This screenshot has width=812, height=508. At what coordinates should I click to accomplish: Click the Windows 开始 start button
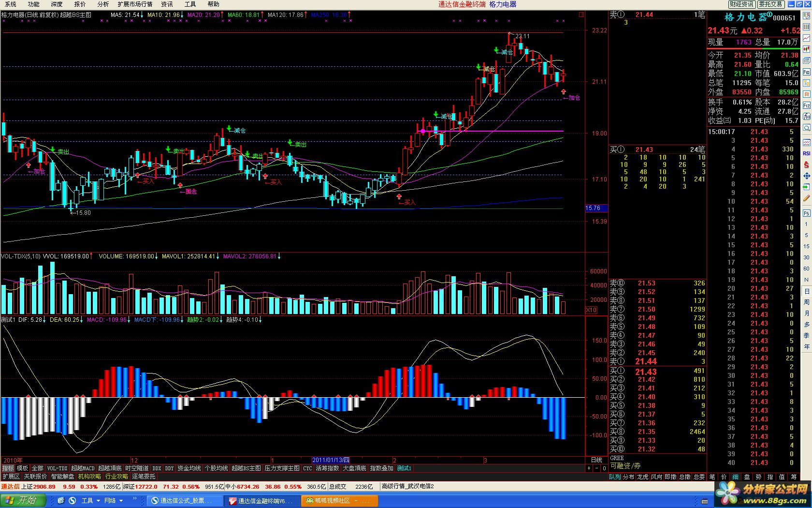[24, 500]
